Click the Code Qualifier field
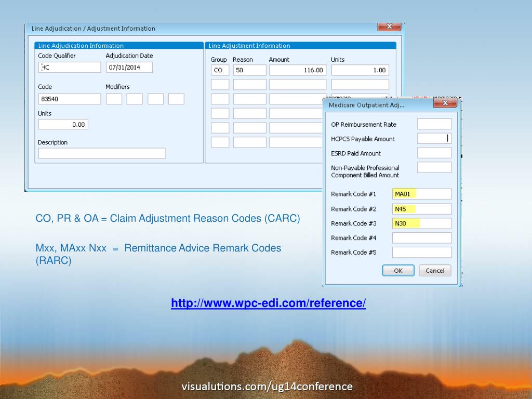 point(70,68)
